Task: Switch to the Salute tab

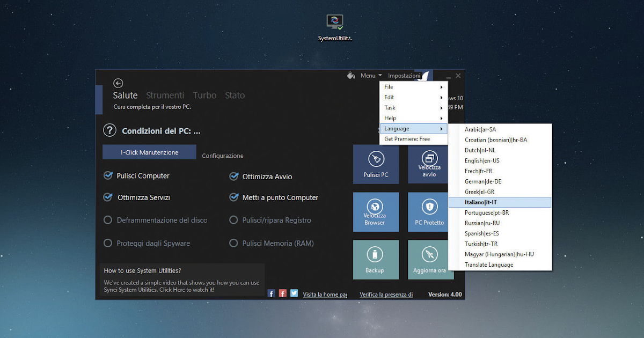Action: coord(125,95)
